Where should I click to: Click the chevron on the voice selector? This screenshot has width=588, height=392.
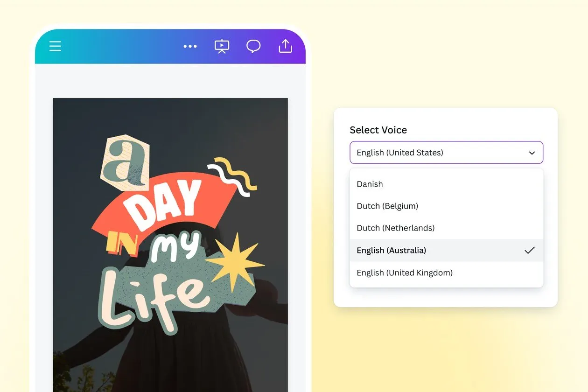click(532, 153)
